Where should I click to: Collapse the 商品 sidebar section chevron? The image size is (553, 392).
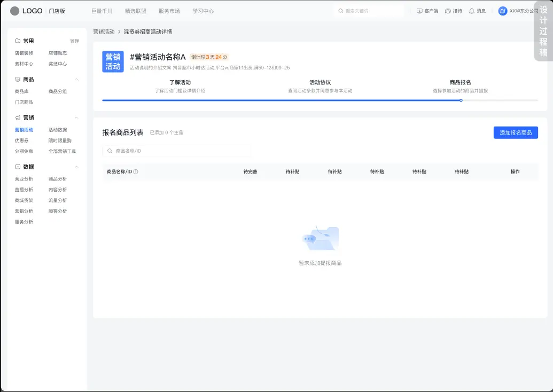coord(76,80)
